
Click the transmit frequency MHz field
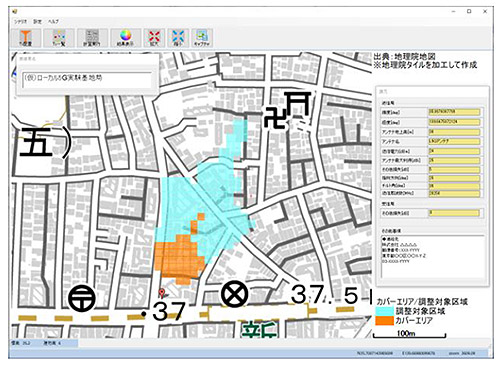pyautogui.click(x=454, y=193)
